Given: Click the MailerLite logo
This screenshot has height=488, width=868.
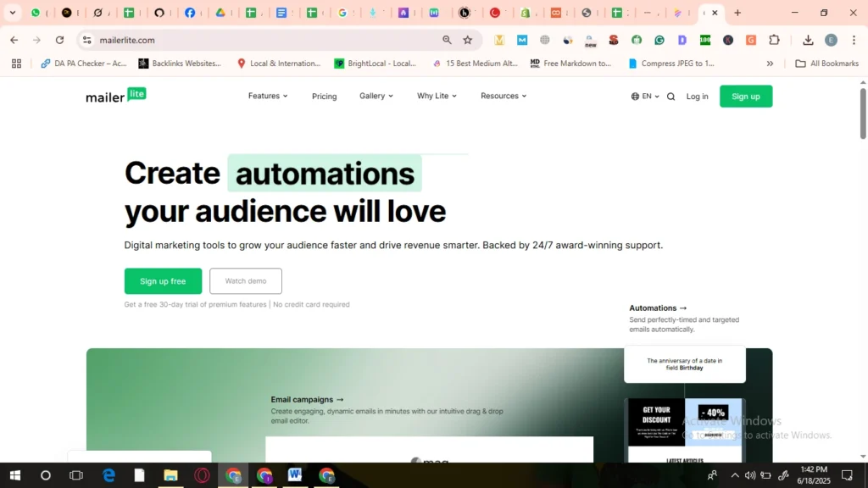Looking at the screenshot, I should click(115, 96).
